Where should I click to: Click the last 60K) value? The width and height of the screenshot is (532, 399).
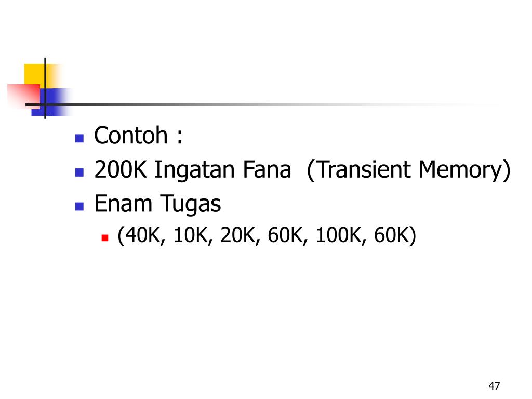point(395,235)
